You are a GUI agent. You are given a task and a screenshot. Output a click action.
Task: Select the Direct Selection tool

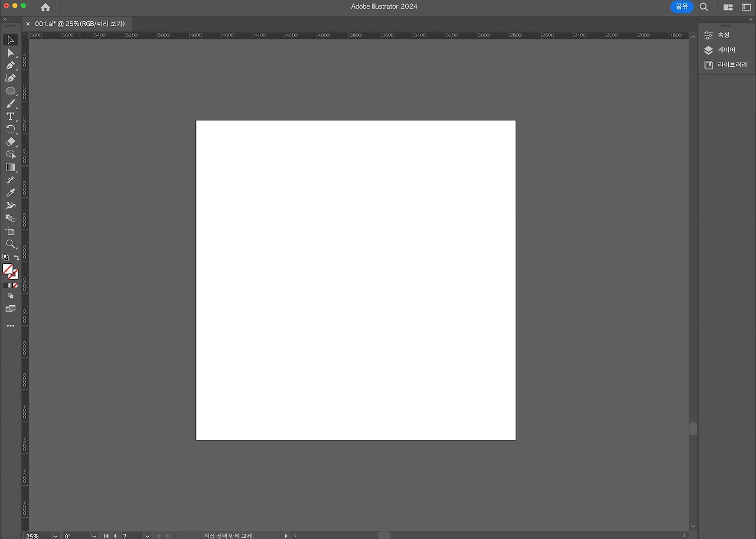pyautogui.click(x=11, y=53)
